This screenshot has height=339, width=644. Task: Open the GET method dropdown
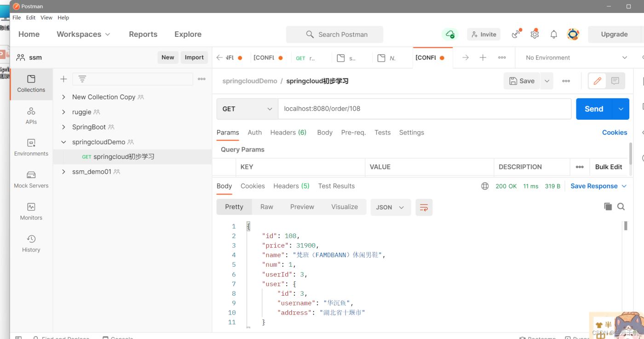click(x=247, y=109)
